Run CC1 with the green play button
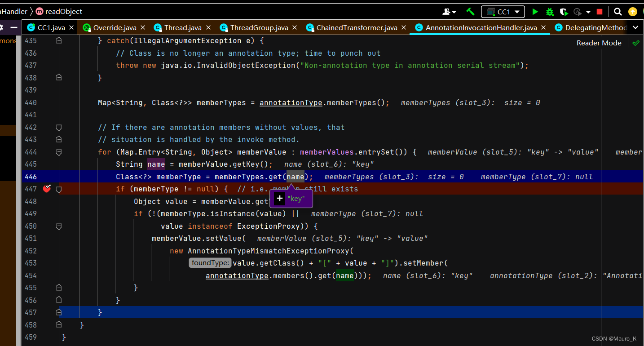The width and height of the screenshot is (644, 346). (x=535, y=12)
